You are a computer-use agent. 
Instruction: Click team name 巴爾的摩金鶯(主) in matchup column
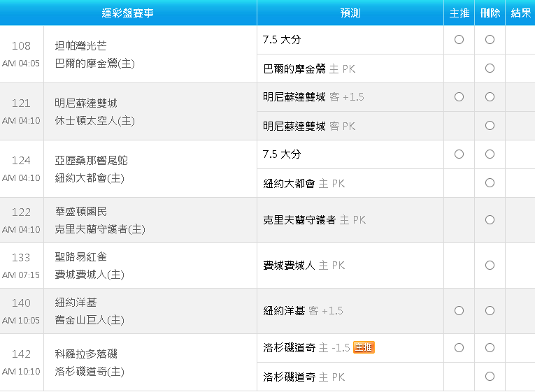95,64
